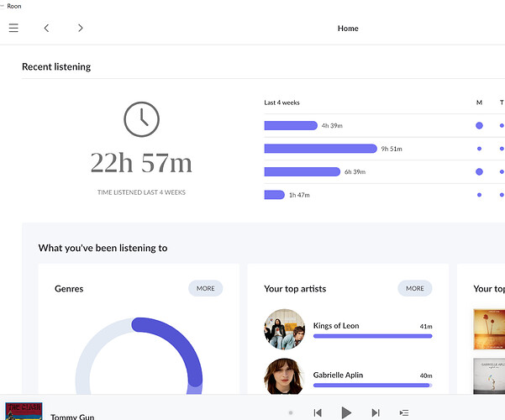Open the Gabrielle Aplin album cover
Screen dimensions: 505x420
pos(489,376)
